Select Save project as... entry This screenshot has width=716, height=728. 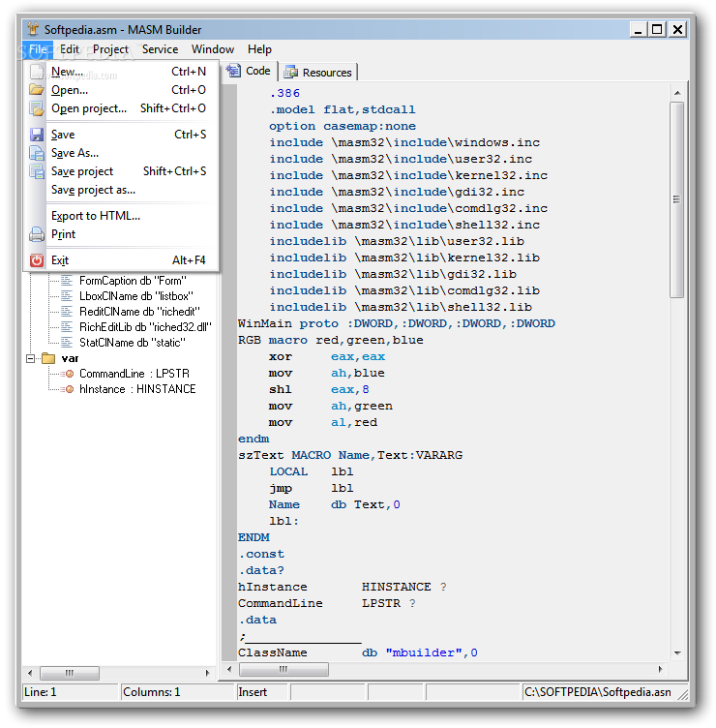click(x=122, y=190)
